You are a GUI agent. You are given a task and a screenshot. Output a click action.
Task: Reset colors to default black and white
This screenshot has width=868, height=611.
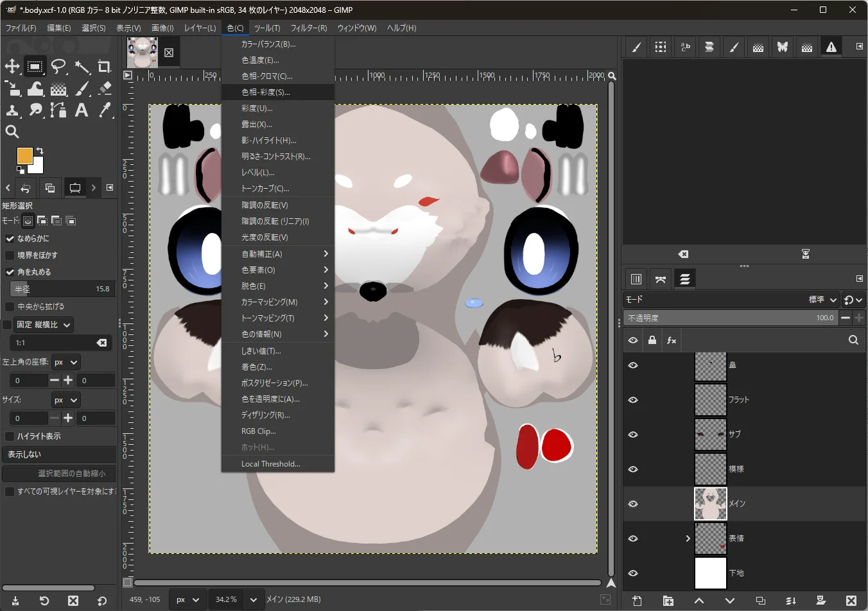pos(21,169)
